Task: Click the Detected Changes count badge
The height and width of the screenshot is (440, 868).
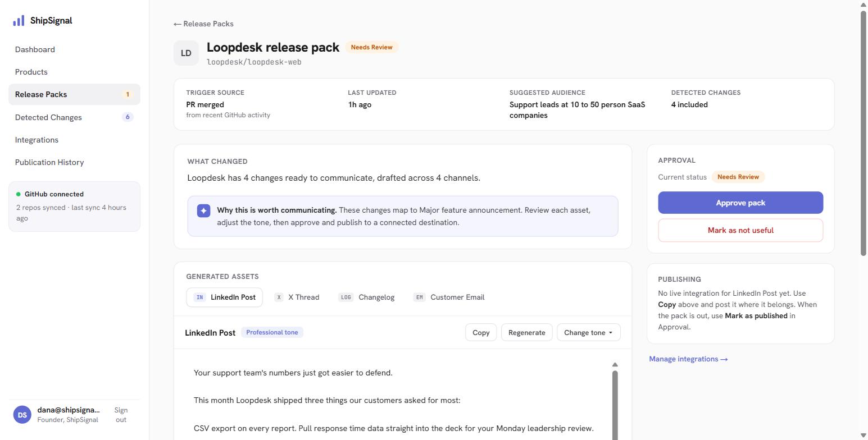Action: [128, 117]
